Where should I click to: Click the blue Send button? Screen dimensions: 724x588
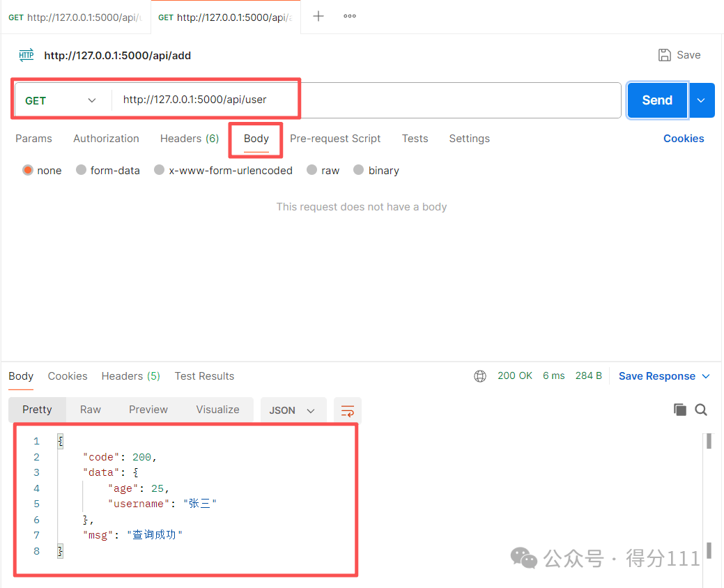(657, 100)
